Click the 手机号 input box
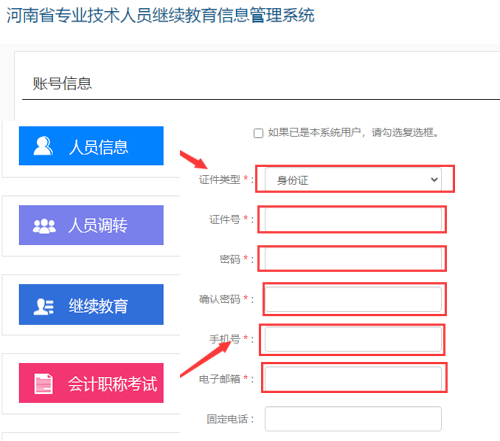 tap(353, 339)
